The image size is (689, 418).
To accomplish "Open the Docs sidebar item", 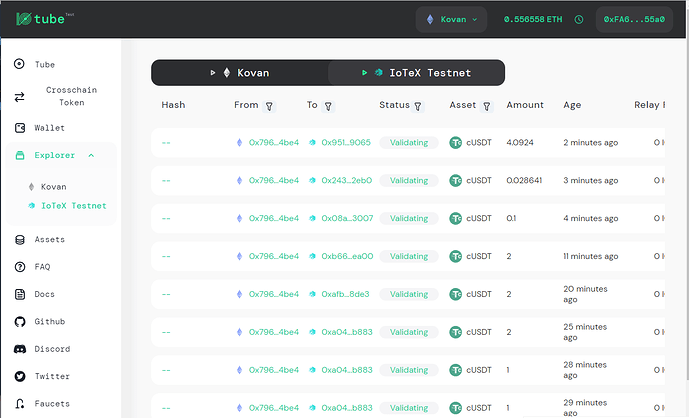I will pyautogui.click(x=44, y=294).
